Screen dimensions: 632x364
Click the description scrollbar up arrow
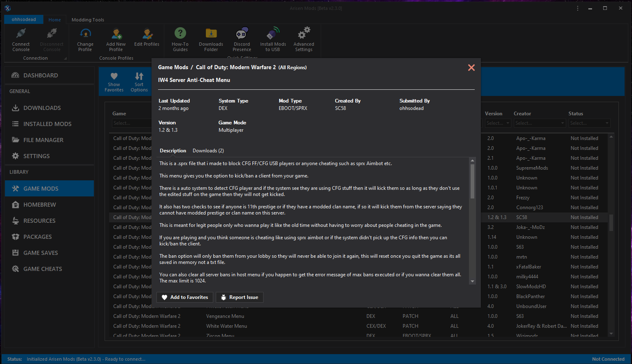(472, 160)
